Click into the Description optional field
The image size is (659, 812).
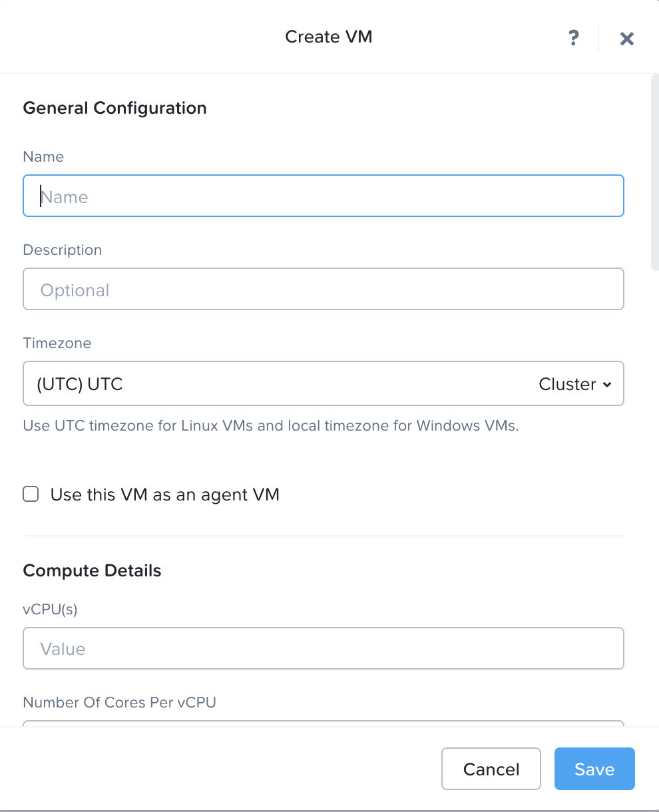tap(324, 290)
